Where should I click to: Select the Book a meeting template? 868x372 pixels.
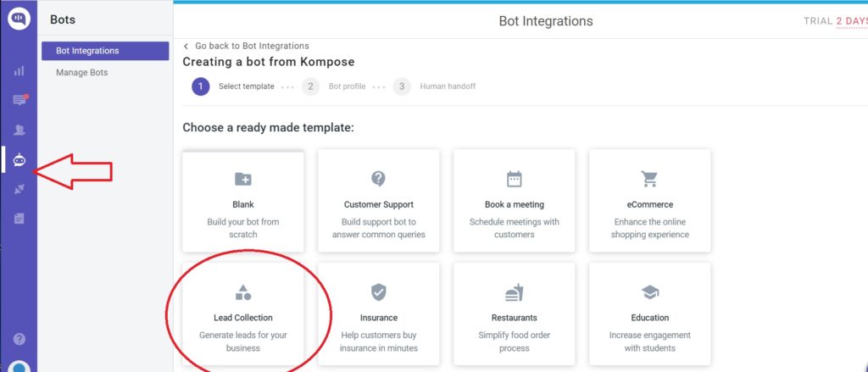tap(515, 201)
